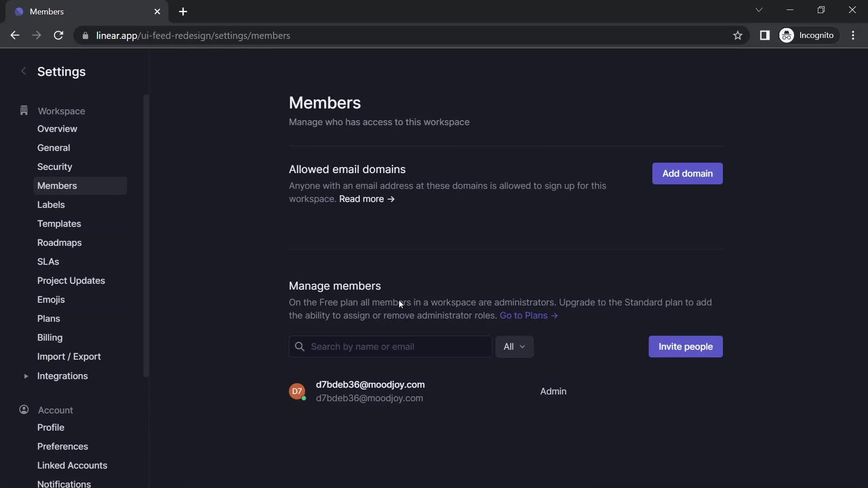Click the Invite people button
Viewport: 868px width, 488px height.
point(685,346)
